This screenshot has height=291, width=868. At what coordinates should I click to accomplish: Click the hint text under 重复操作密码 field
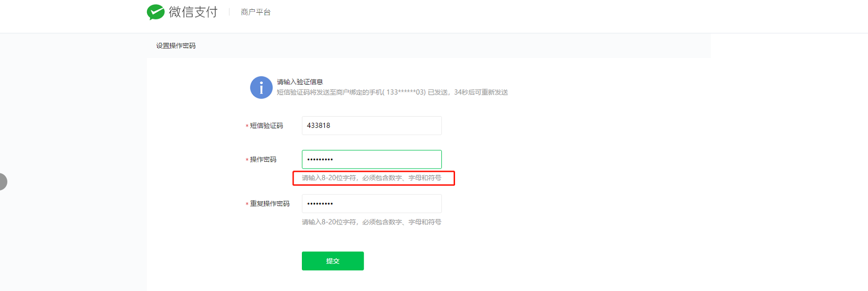click(x=371, y=222)
